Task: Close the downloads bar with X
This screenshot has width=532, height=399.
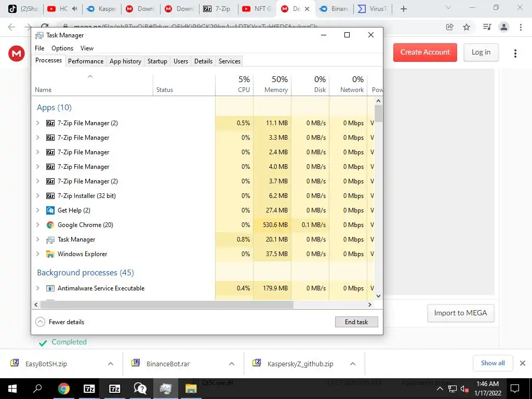Action: (x=523, y=363)
